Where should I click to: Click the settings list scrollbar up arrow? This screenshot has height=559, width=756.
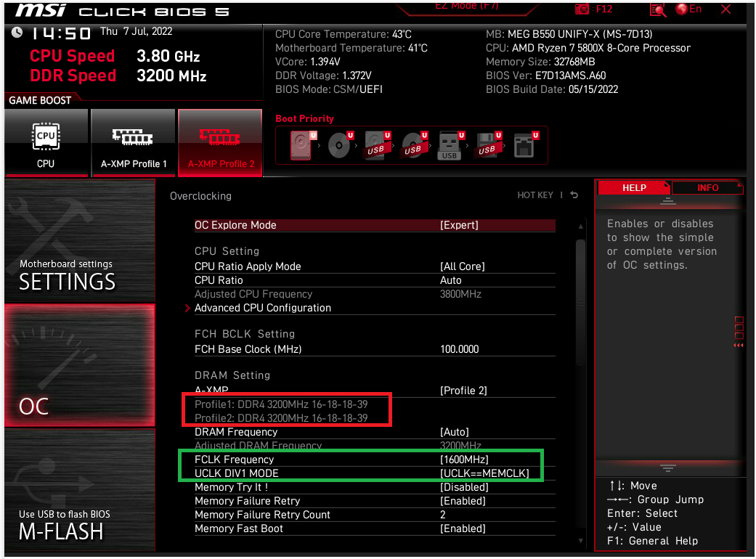(580, 226)
